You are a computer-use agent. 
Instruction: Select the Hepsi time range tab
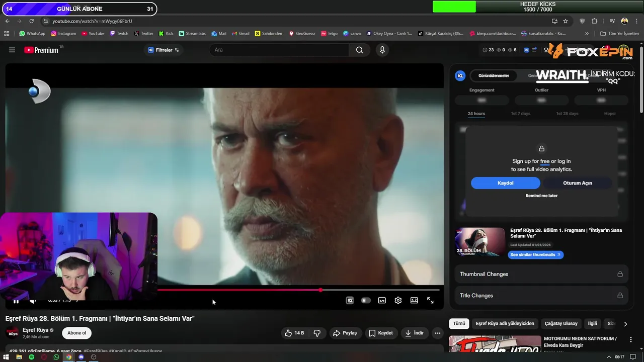pyautogui.click(x=610, y=114)
